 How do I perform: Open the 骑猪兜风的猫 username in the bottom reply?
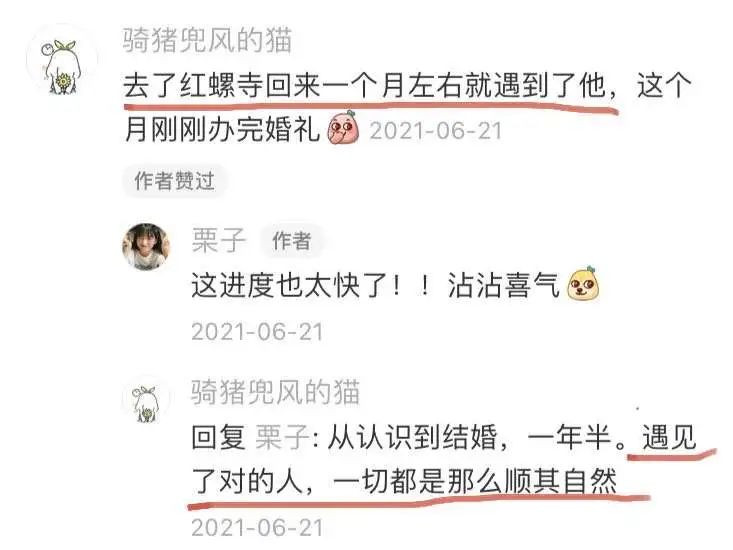tap(275, 392)
